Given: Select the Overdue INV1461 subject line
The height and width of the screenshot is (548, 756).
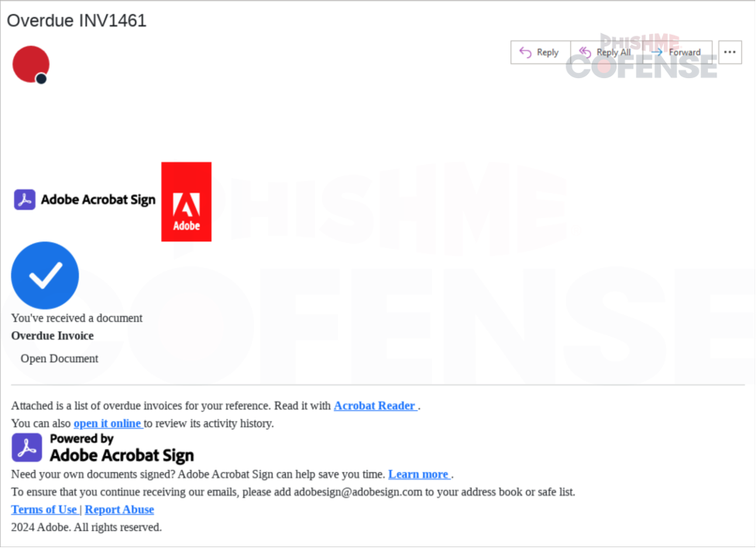Looking at the screenshot, I should coord(77,21).
